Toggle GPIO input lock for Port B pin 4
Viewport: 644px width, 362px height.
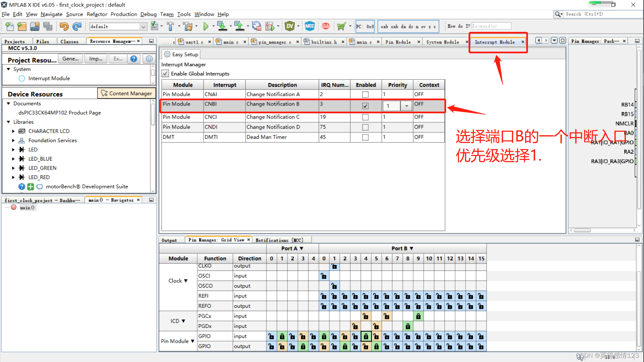(x=366, y=336)
